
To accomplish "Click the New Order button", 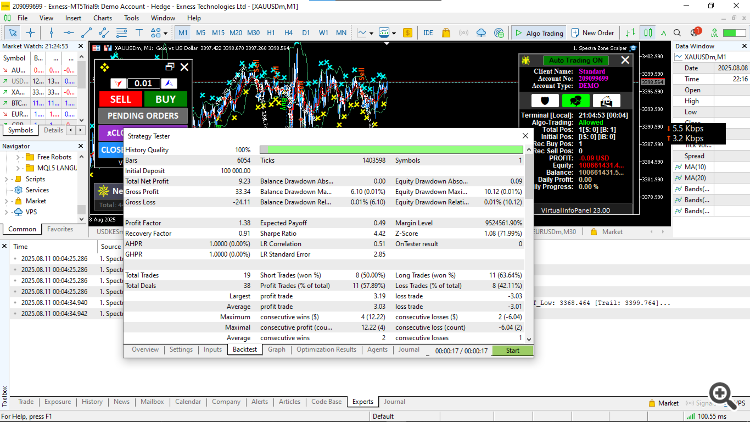I will pos(592,33).
